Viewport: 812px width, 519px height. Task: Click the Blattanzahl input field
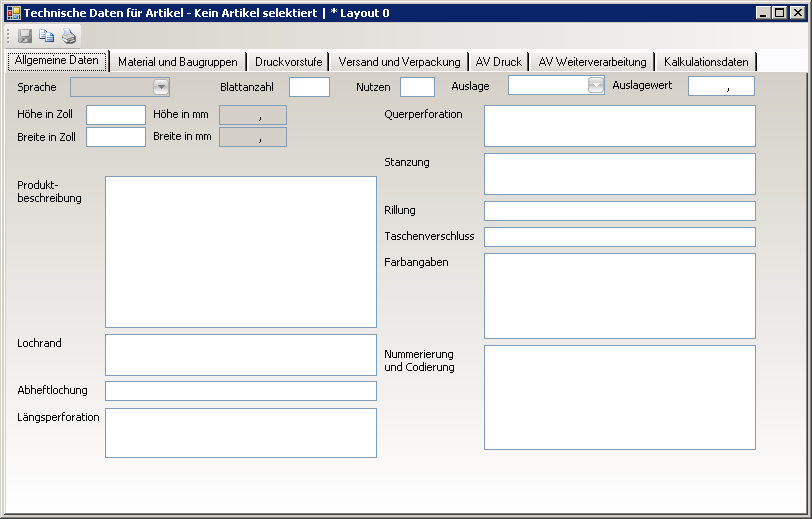point(309,87)
